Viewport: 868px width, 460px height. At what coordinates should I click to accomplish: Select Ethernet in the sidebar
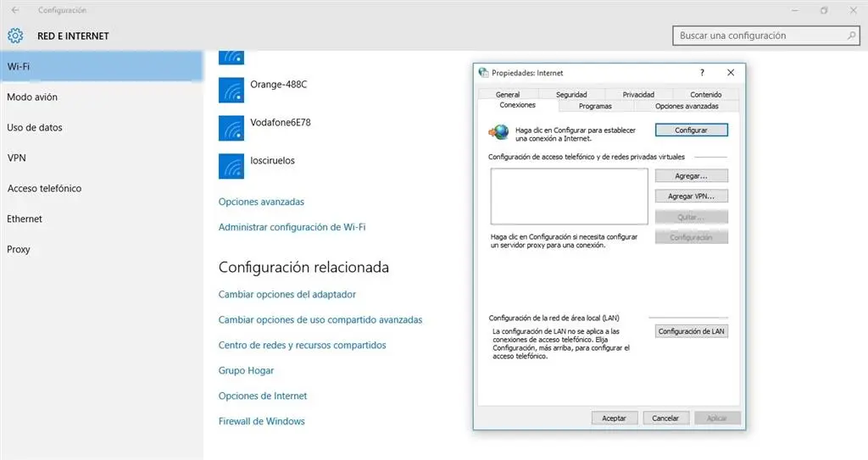coord(102,219)
